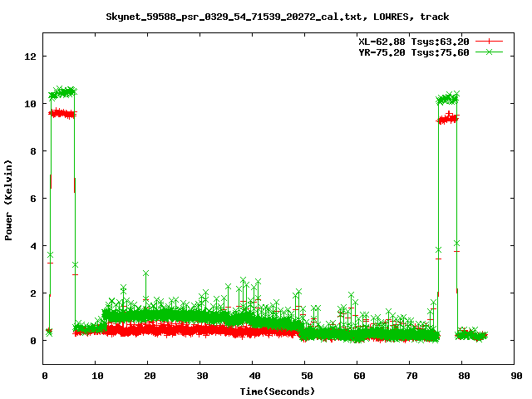Screen dimensions: 532x399
Task: Click y-axis tick label 8
Action: tap(33, 151)
